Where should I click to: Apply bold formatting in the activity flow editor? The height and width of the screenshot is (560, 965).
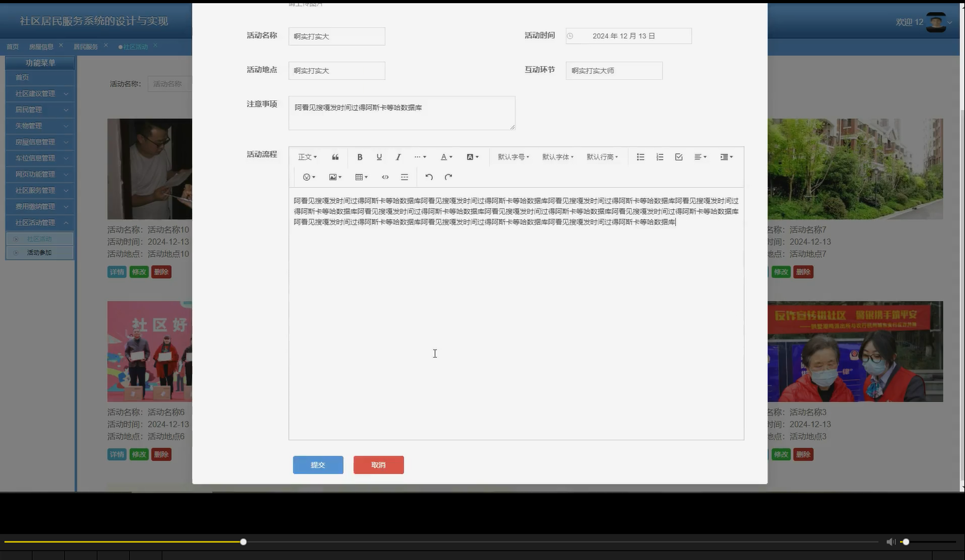point(360,157)
